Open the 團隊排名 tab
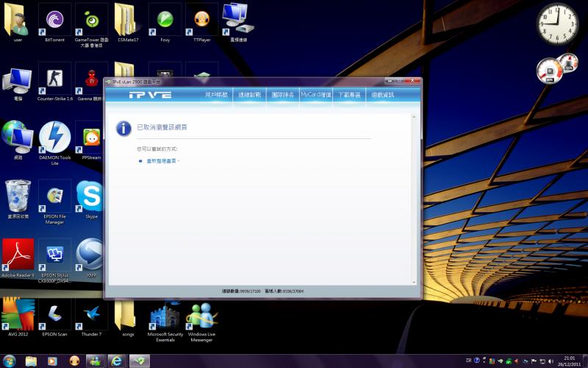The width and height of the screenshot is (588, 368). click(x=283, y=95)
